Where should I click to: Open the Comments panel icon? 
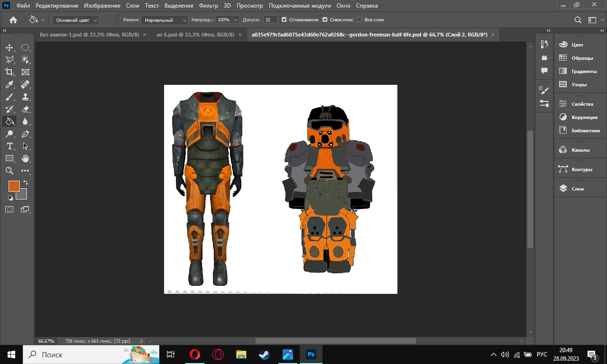click(x=544, y=71)
